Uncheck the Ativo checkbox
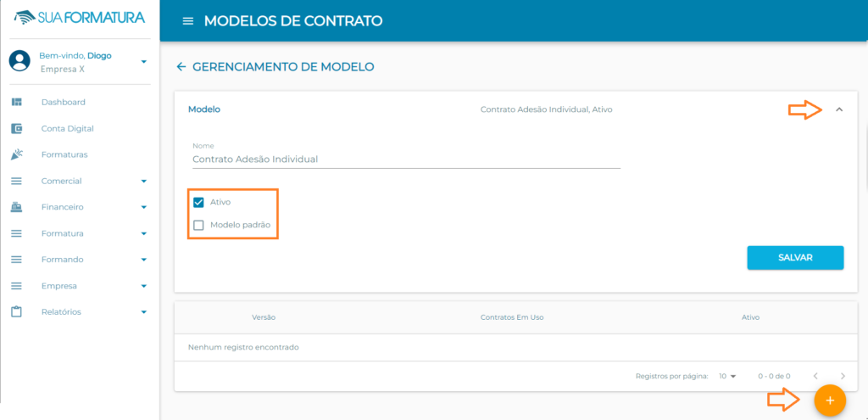The image size is (868, 420). tap(198, 202)
